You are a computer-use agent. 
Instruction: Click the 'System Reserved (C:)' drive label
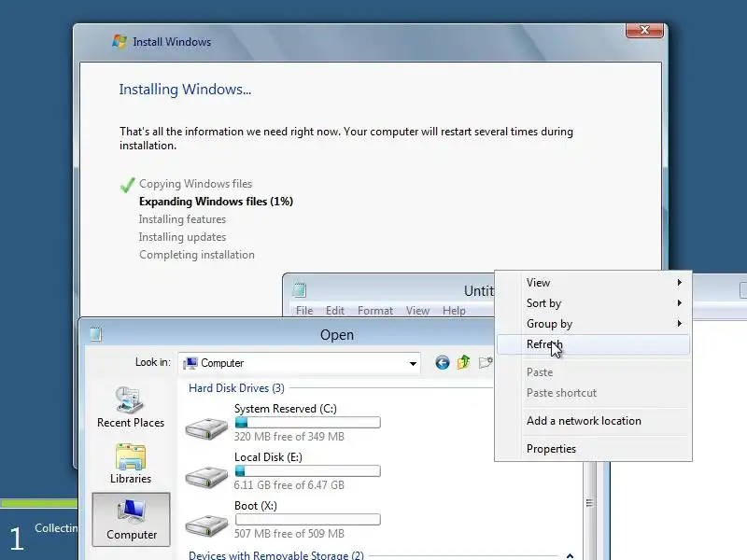[x=286, y=409]
